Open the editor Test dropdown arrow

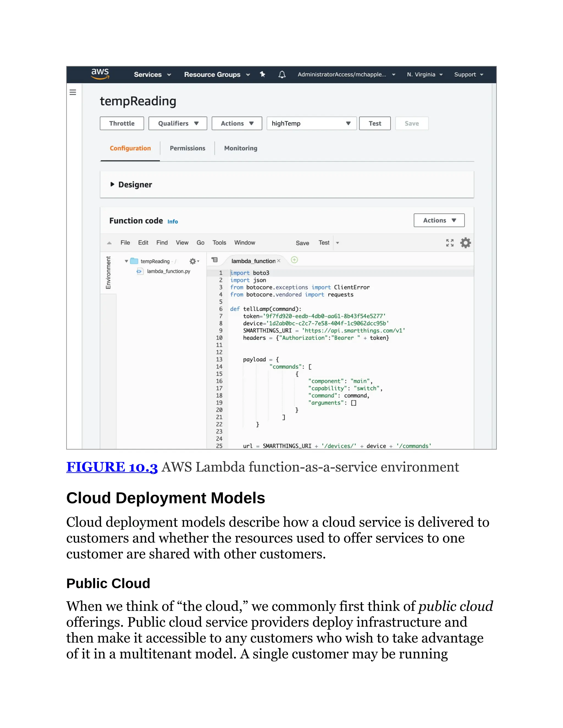(338, 243)
